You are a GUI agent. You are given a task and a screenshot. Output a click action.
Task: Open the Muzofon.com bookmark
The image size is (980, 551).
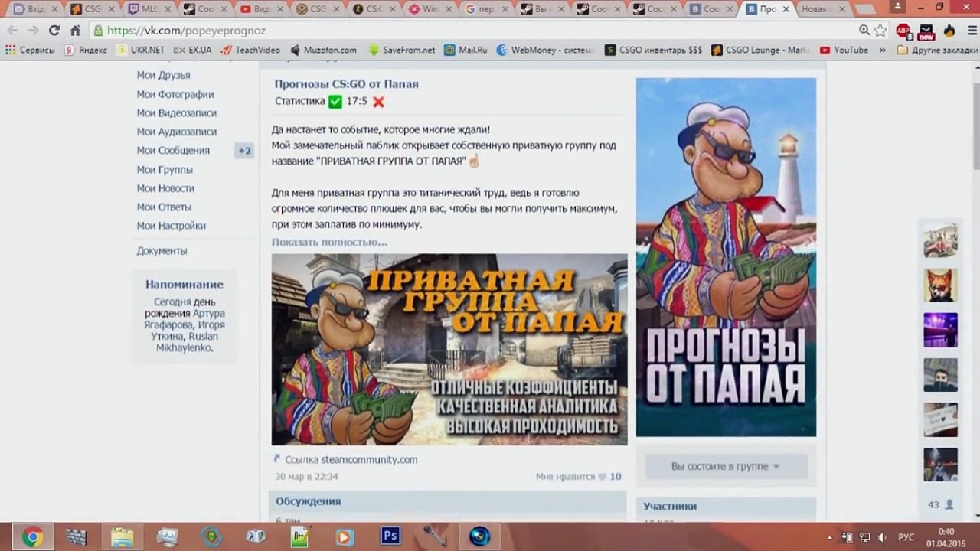click(323, 50)
